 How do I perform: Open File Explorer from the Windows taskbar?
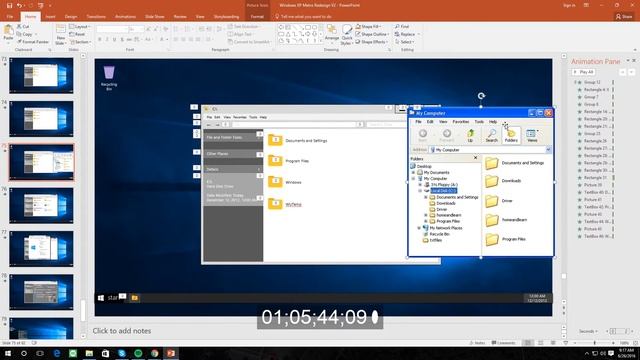(x=89, y=353)
